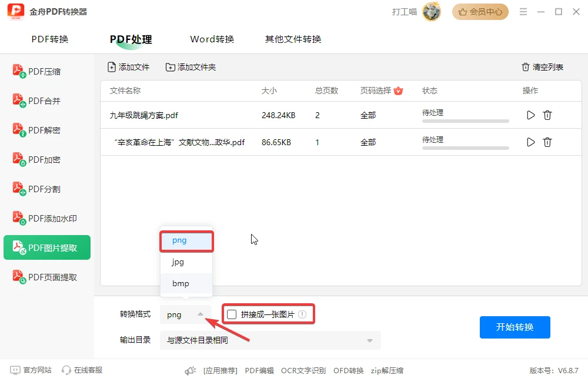Start processing 九年级跳绳方案.pdf with play icon
The height and width of the screenshot is (382, 588).
click(x=530, y=115)
